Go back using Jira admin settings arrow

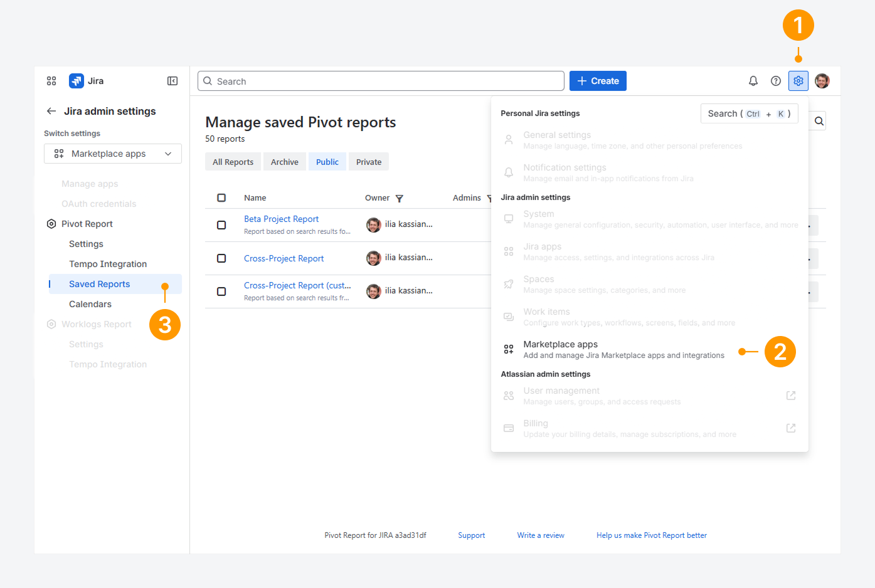tap(51, 111)
